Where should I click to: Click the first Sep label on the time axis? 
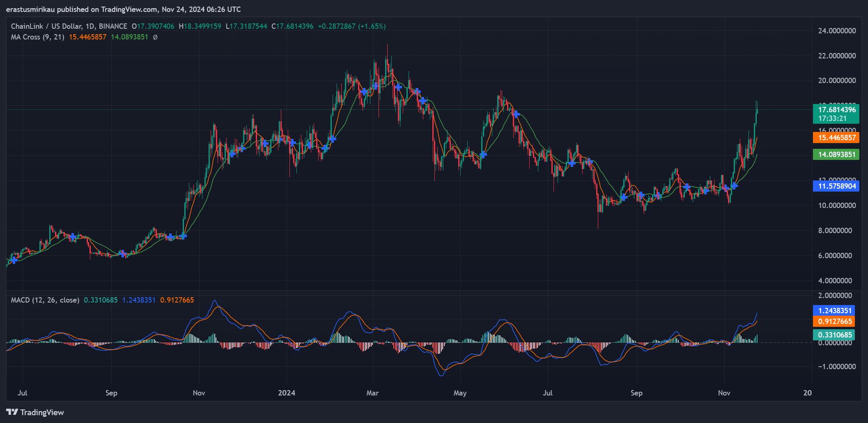(111, 393)
